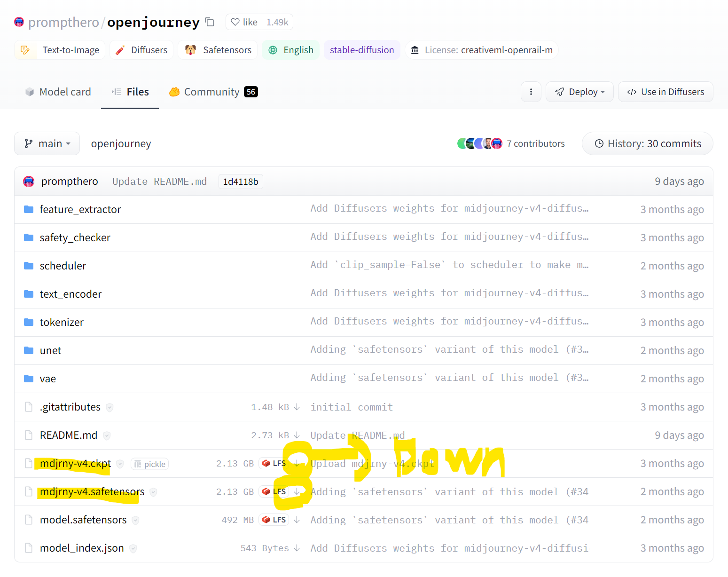Image resolution: width=728 pixels, height=577 pixels.
Task: Open the contributor avatars group
Action: (480, 143)
